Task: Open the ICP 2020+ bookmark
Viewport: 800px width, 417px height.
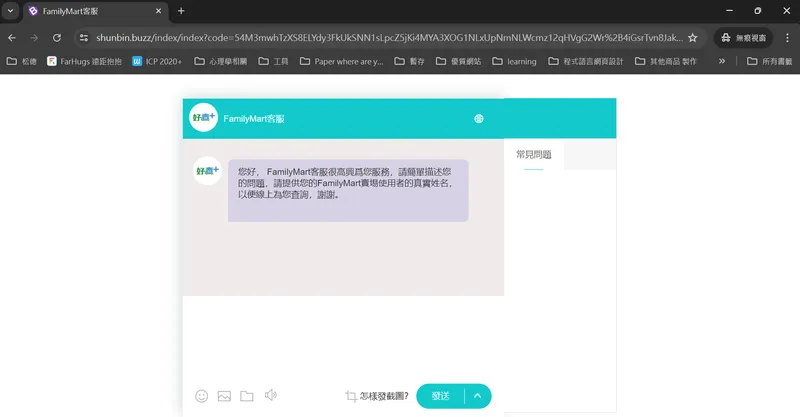Action: pyautogui.click(x=157, y=61)
